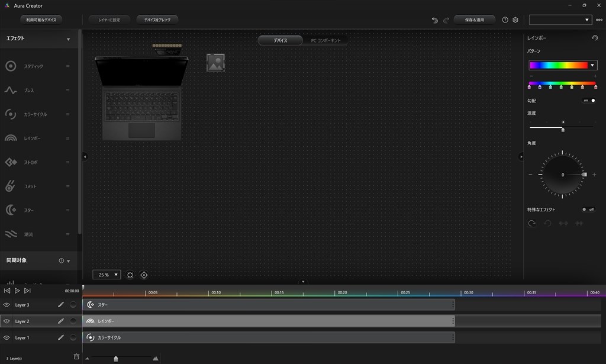
Task: Toggle Layer 2 round indicator button
Action: coord(73,321)
